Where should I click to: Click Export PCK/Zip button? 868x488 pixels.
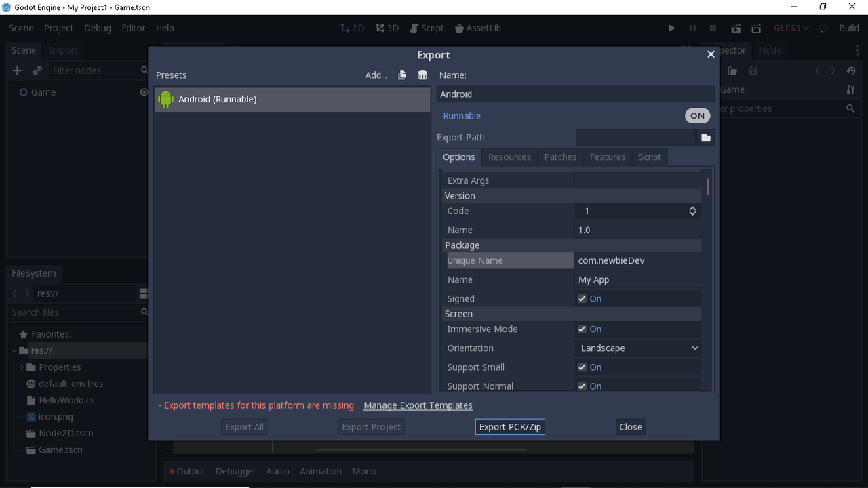coord(510,426)
